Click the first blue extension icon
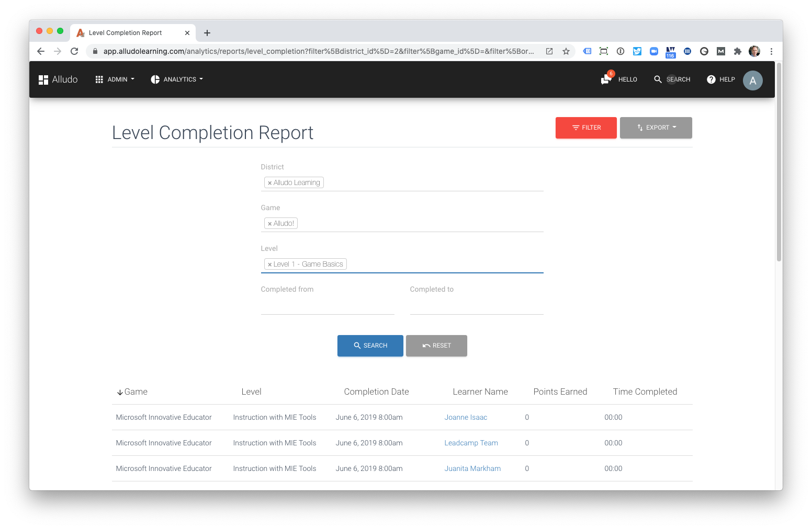 pyautogui.click(x=588, y=51)
